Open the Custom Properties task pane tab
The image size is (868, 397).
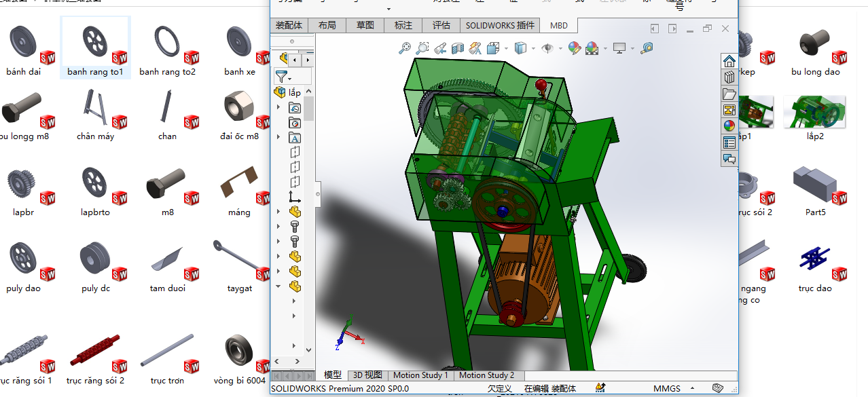tap(729, 143)
